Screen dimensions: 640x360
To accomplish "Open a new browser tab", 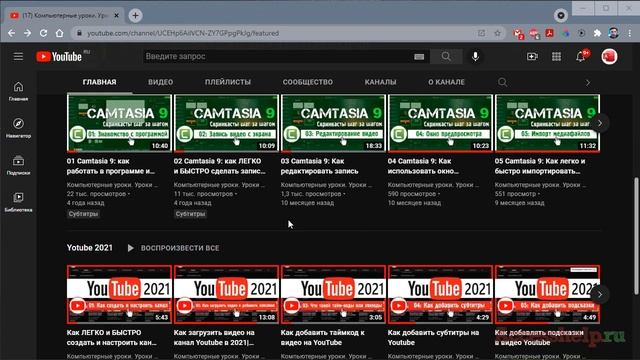I will (x=135, y=16).
